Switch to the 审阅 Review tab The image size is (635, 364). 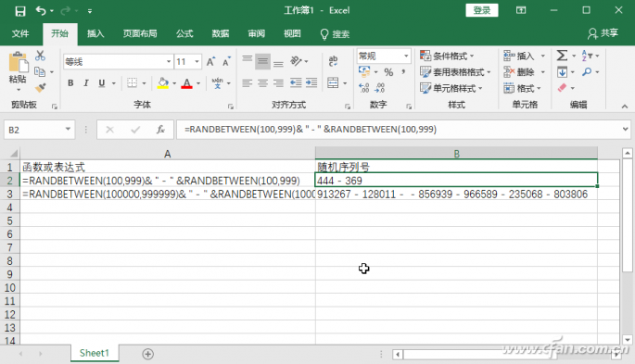pos(257,33)
